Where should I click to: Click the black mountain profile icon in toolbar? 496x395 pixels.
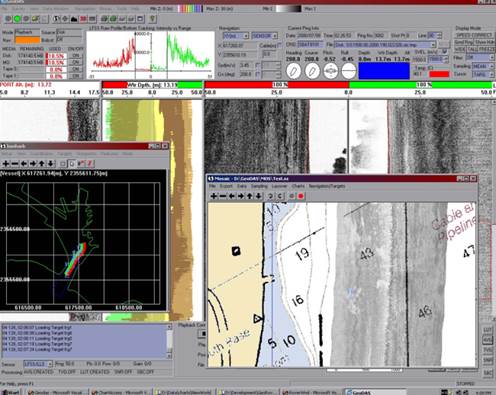[x=74, y=19]
